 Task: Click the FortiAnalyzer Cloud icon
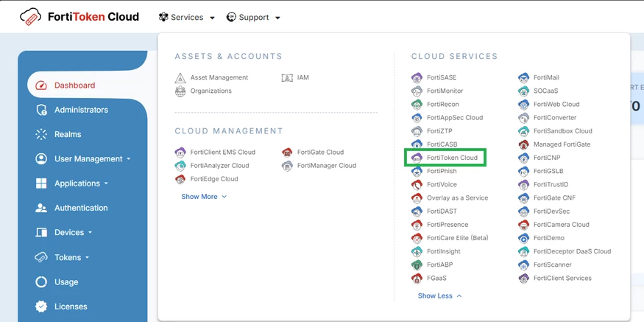coord(180,166)
